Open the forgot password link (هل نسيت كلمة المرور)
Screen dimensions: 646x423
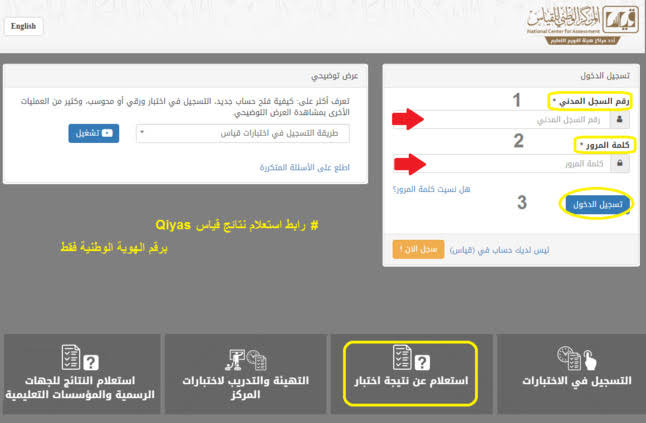[x=431, y=189]
